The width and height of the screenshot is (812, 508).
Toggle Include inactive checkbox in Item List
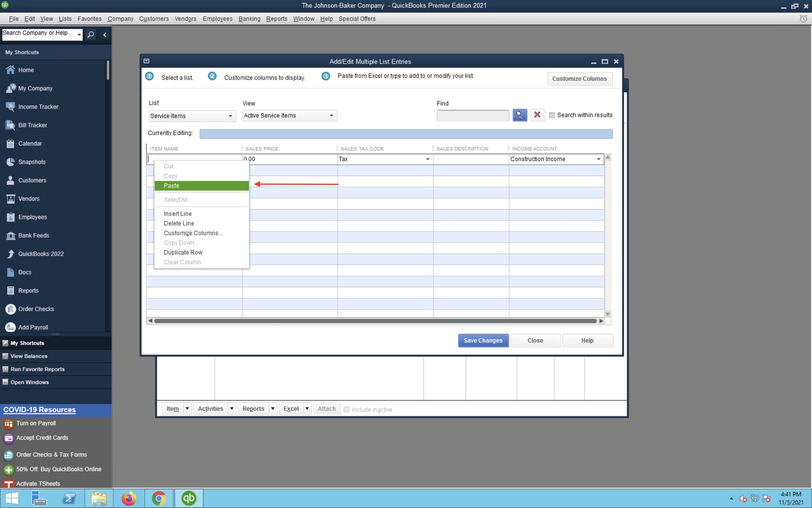347,409
